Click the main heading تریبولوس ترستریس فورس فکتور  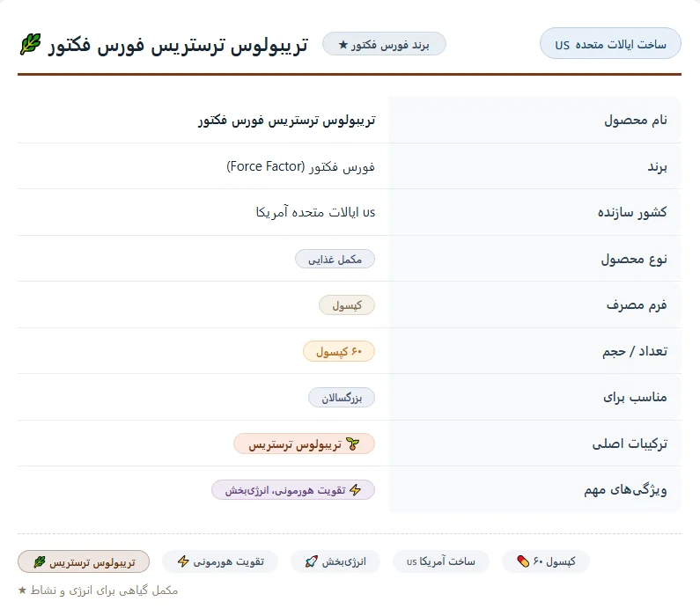[x=178, y=45]
